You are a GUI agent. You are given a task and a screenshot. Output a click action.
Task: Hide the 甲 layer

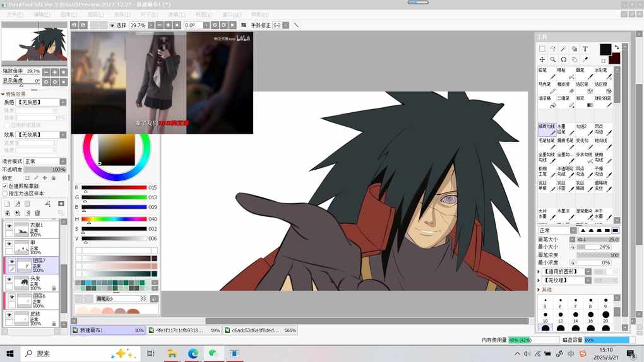tap(9, 243)
